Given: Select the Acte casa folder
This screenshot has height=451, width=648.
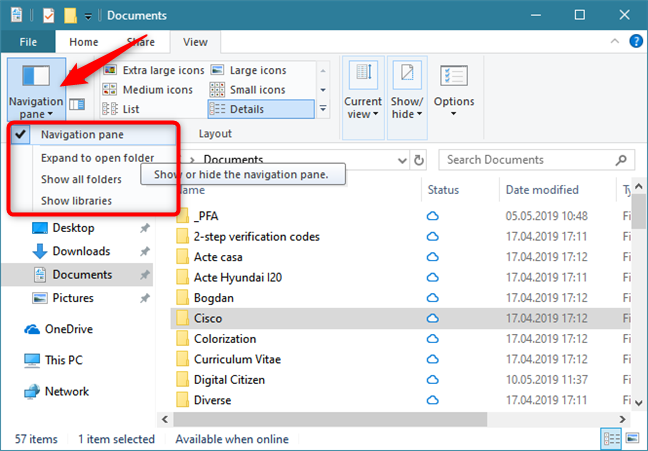Looking at the screenshot, I should (x=218, y=257).
